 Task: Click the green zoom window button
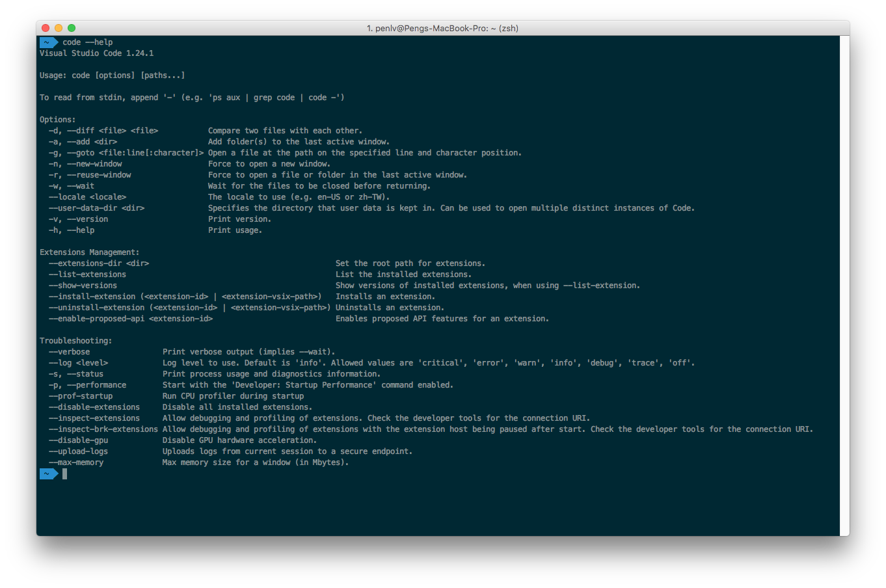coord(72,28)
